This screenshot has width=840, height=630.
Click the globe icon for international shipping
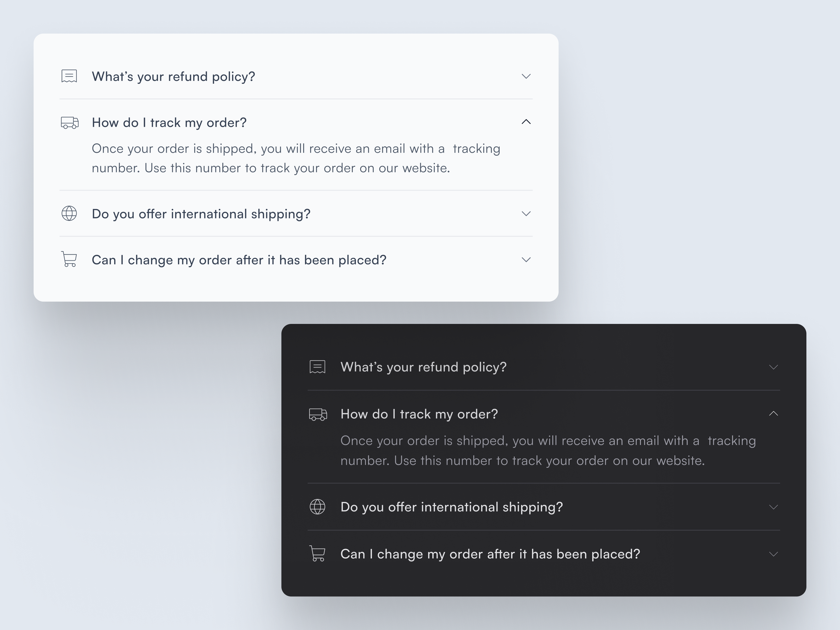(70, 214)
